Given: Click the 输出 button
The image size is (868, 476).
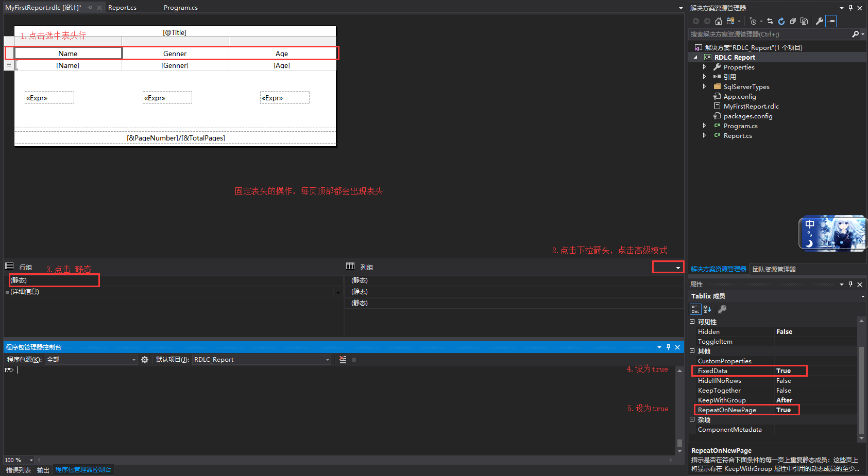Looking at the screenshot, I should pos(43,469).
